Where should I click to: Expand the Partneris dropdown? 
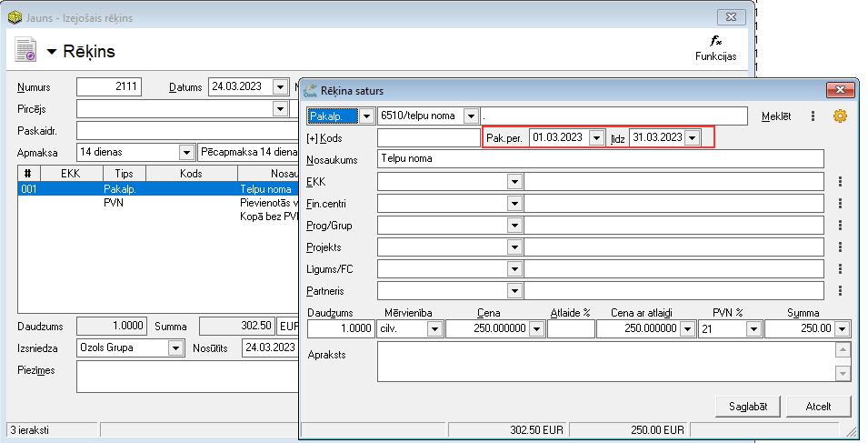514,291
